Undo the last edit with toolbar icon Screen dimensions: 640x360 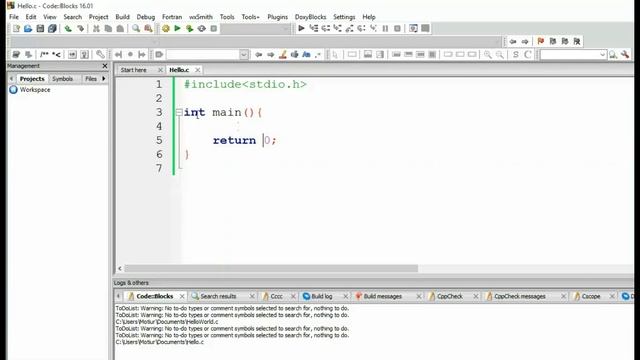pos(68,29)
